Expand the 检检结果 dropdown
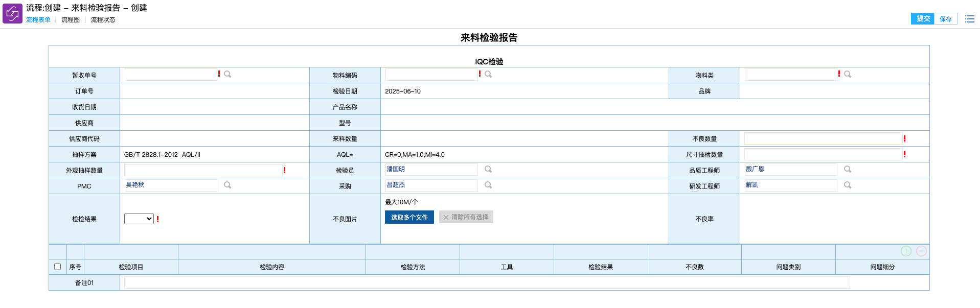The image size is (980, 308). (139, 219)
